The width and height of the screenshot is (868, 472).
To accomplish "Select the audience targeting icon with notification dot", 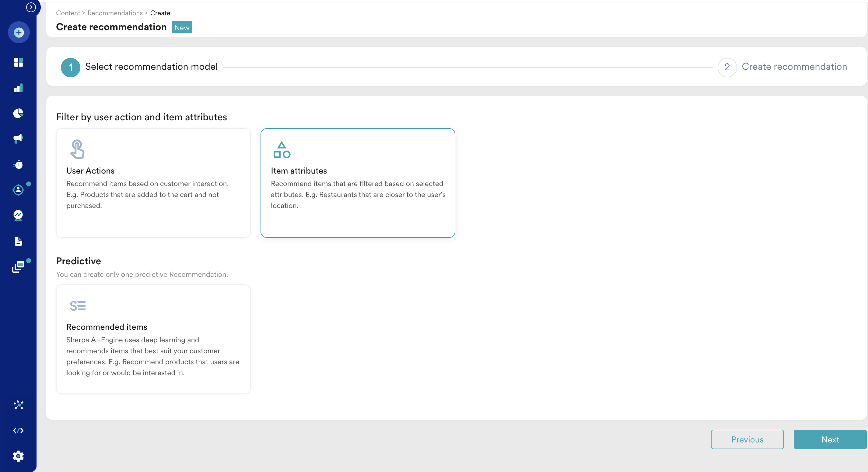I will click(x=19, y=190).
